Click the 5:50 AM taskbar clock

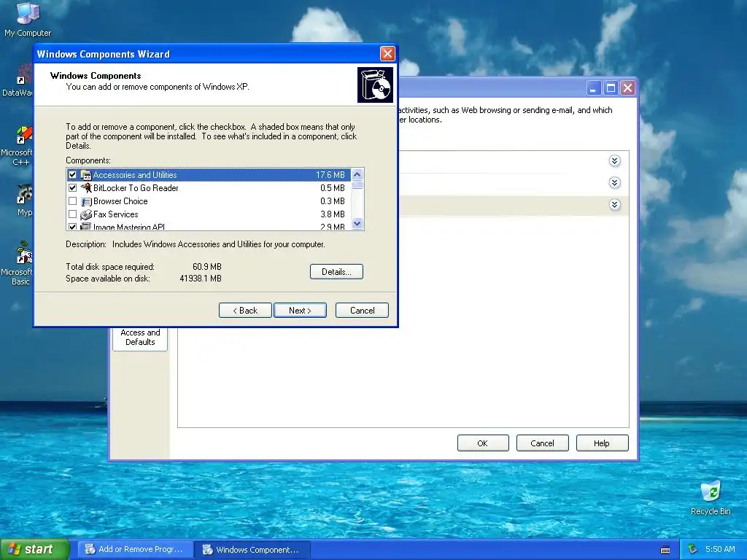(x=720, y=550)
